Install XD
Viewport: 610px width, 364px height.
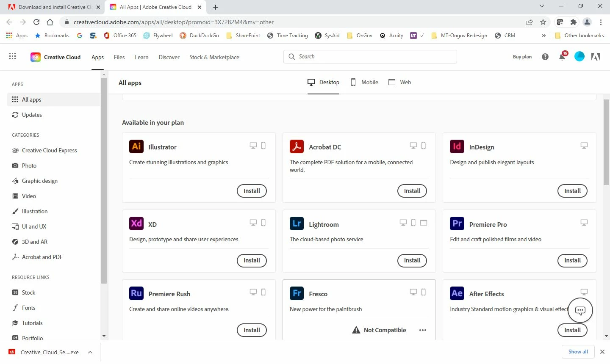(252, 260)
